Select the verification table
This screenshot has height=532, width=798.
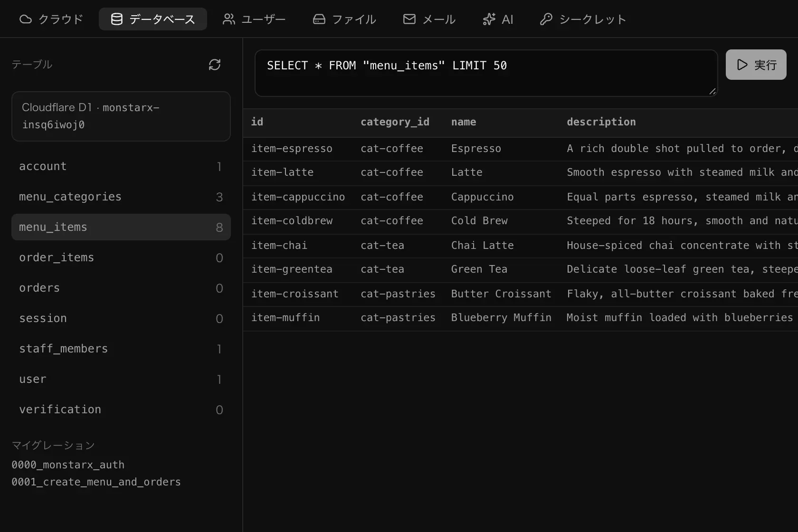click(x=121, y=409)
